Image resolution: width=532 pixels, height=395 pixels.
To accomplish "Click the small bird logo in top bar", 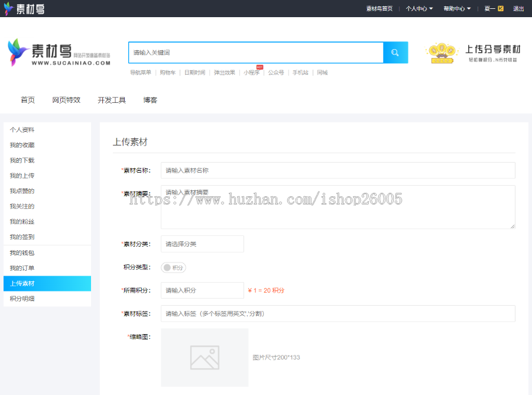I will [9, 8].
